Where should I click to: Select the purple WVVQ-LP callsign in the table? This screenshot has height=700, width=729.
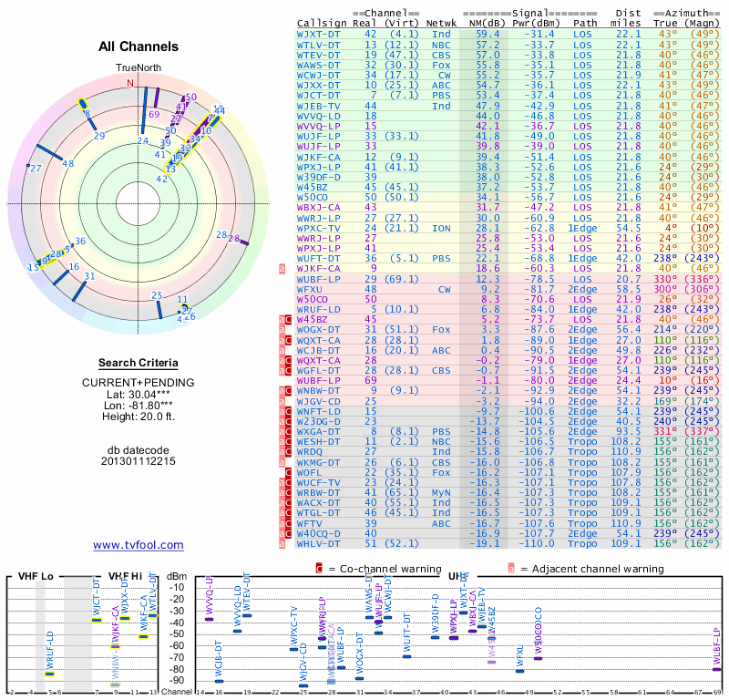[x=318, y=126]
